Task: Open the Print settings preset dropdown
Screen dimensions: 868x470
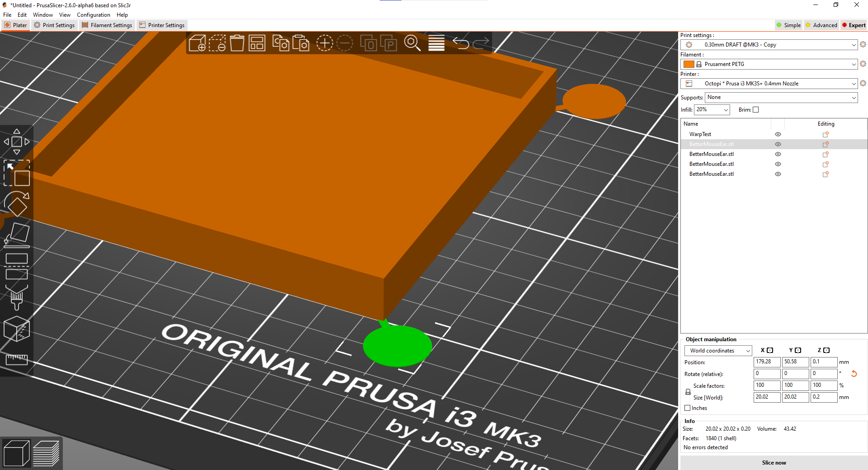Action: pos(769,45)
